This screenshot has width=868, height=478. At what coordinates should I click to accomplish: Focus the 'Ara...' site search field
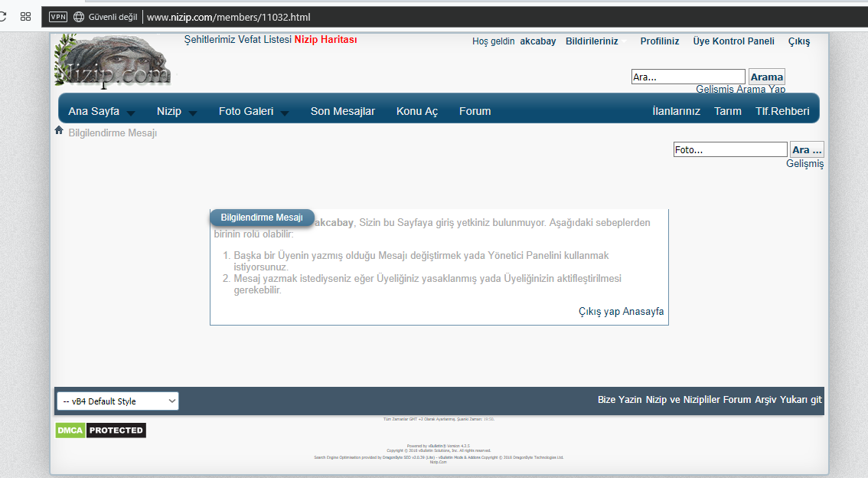pyautogui.click(x=688, y=77)
